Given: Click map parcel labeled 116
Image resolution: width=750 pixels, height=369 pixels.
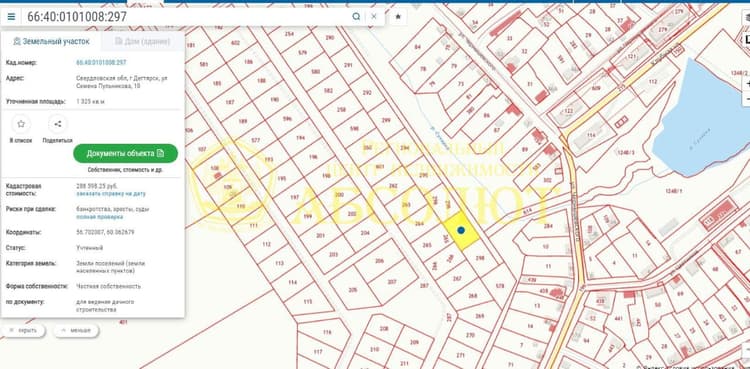Looking at the screenshot, I should [x=327, y=332].
